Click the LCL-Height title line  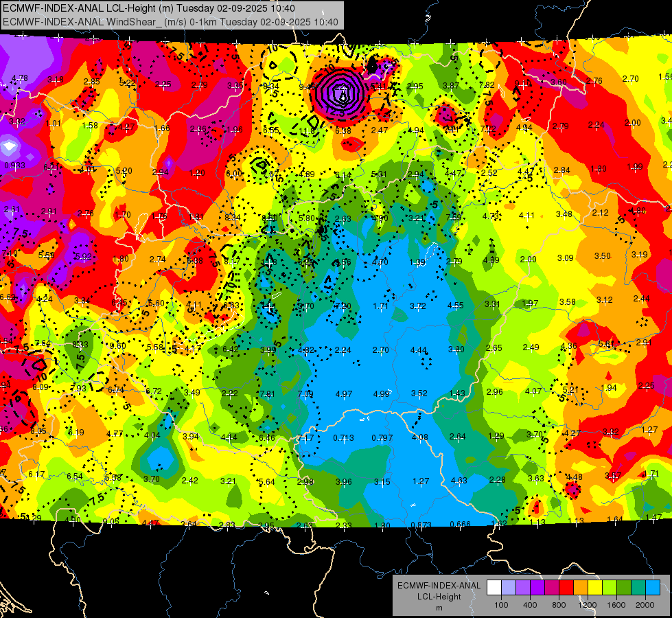coord(149,8)
